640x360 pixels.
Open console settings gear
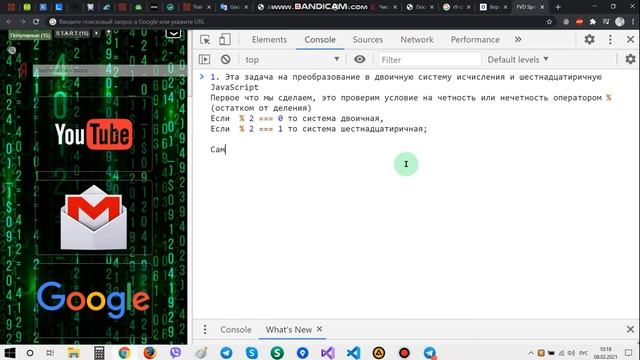coord(630,59)
